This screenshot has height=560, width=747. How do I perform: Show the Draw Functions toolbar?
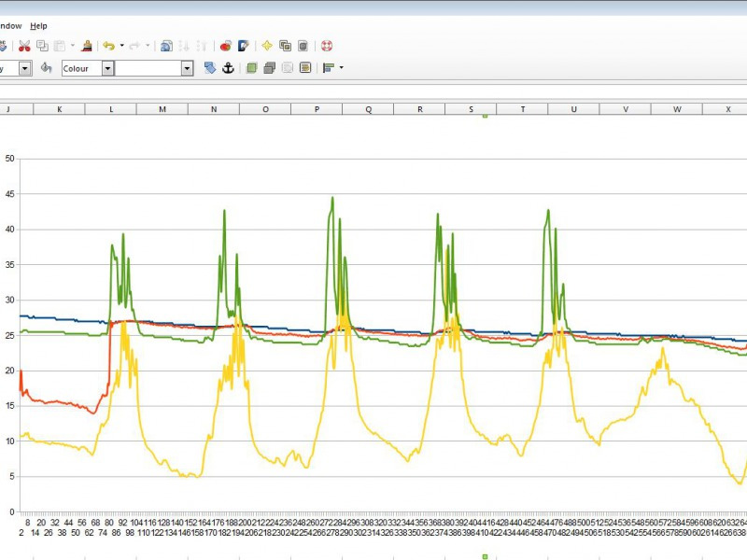[x=244, y=46]
